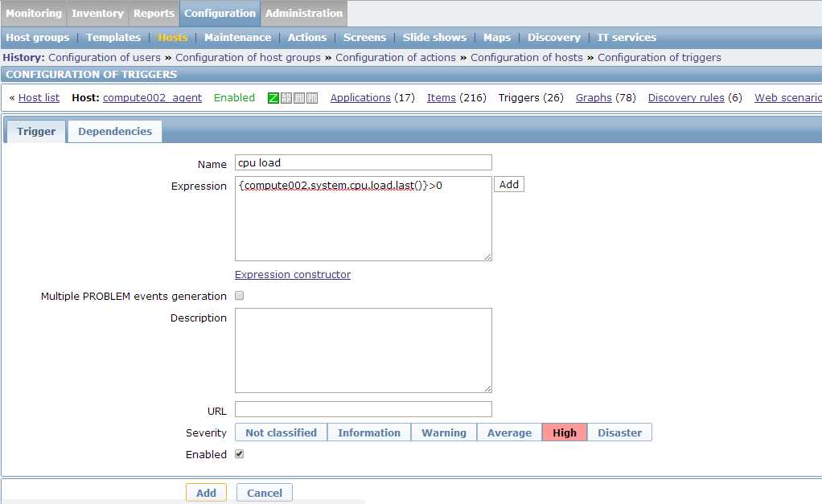Screen dimensions: 822x504
Task: Switch to the Dependencies tab
Action: pyautogui.click(x=115, y=132)
